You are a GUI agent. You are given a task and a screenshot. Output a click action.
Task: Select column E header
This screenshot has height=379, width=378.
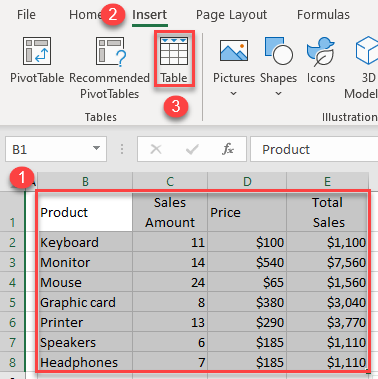coord(327,182)
